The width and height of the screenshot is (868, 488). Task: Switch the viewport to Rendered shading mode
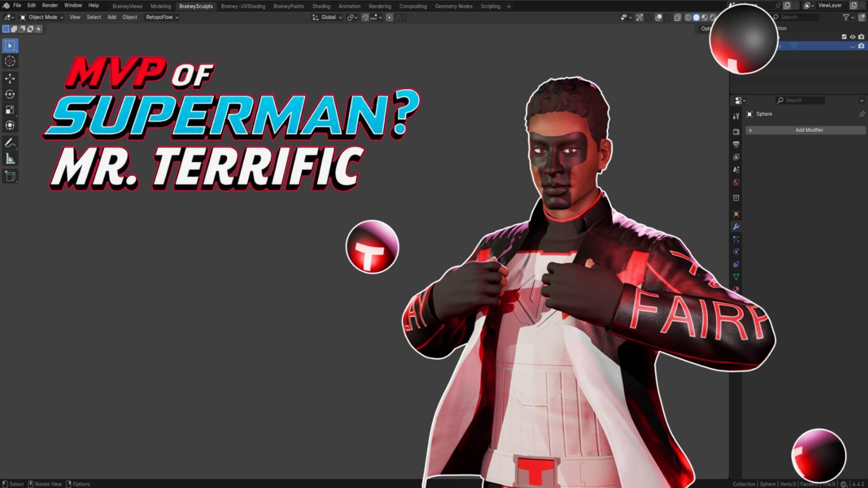[712, 17]
